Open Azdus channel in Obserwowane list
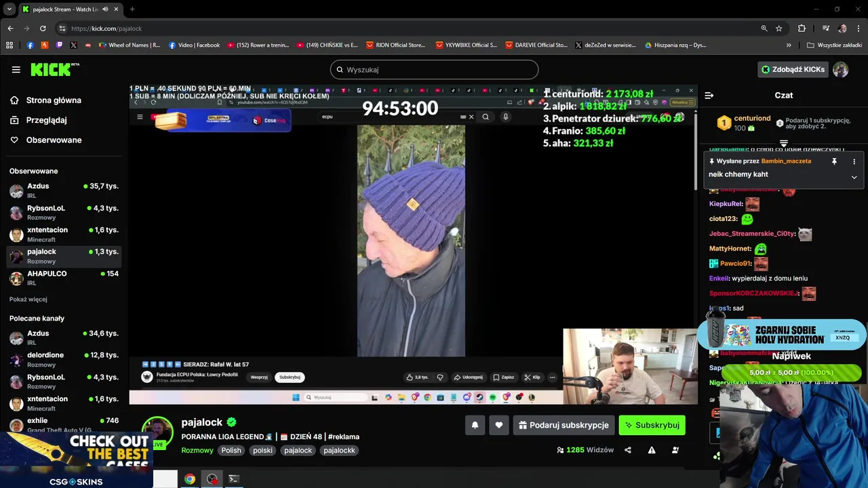 (x=64, y=190)
